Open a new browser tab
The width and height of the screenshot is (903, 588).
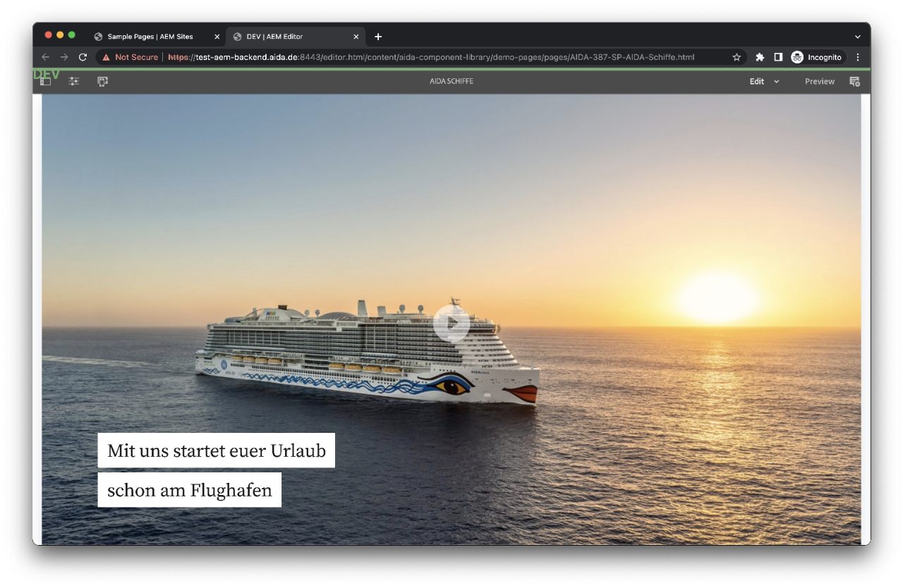point(378,36)
